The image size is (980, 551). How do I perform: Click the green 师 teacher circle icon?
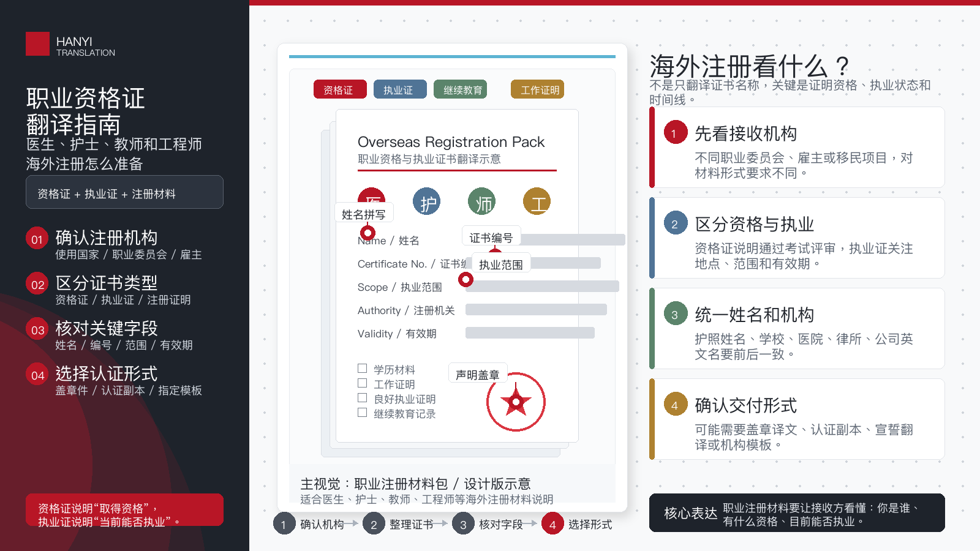pos(482,201)
